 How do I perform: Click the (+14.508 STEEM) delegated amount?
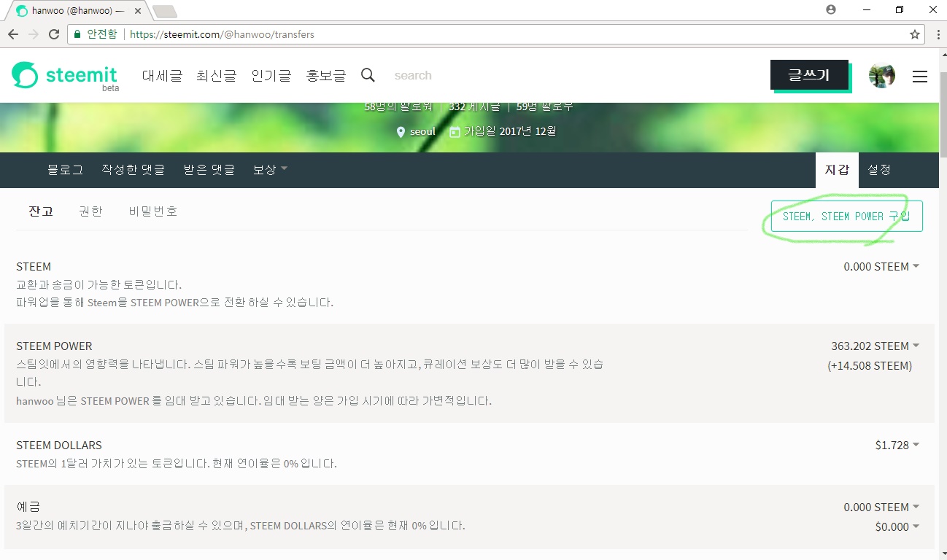(x=870, y=365)
